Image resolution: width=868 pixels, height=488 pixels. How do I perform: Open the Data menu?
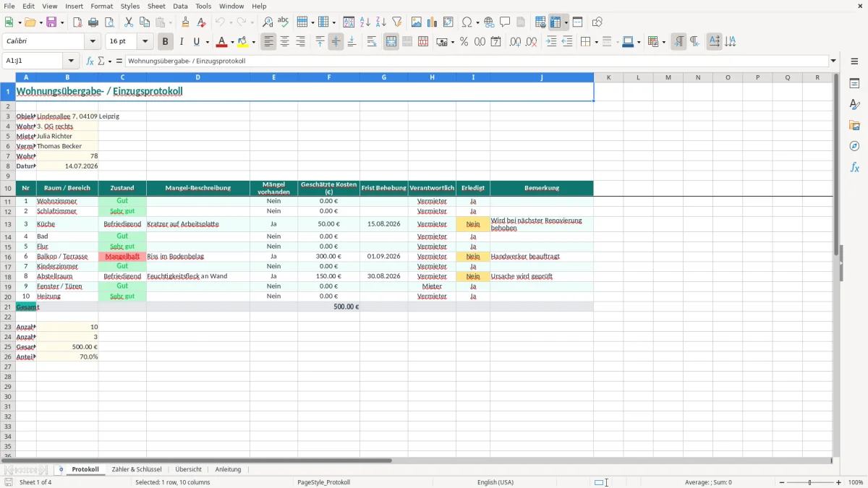[x=180, y=6]
